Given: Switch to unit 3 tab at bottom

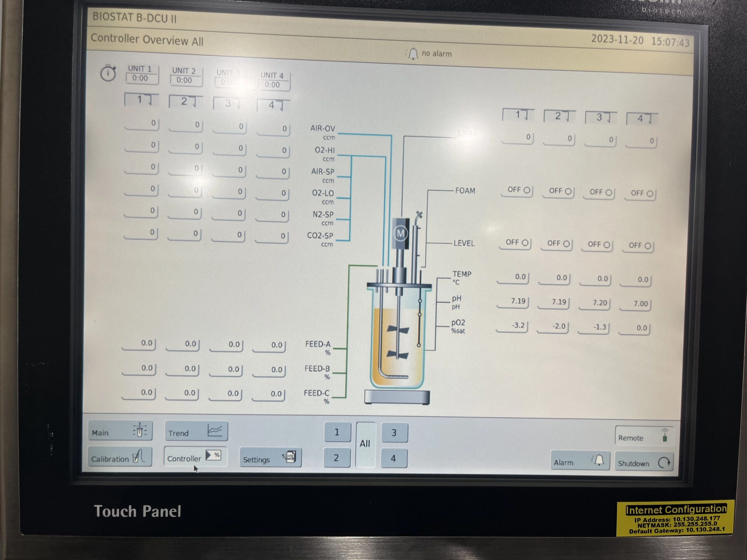Looking at the screenshot, I should coord(394,433).
